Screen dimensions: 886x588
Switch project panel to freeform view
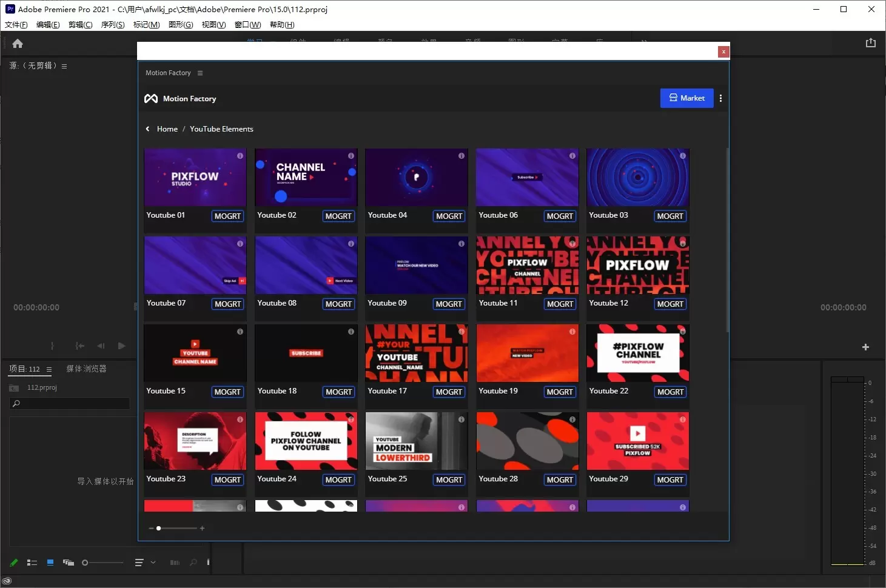click(x=69, y=563)
